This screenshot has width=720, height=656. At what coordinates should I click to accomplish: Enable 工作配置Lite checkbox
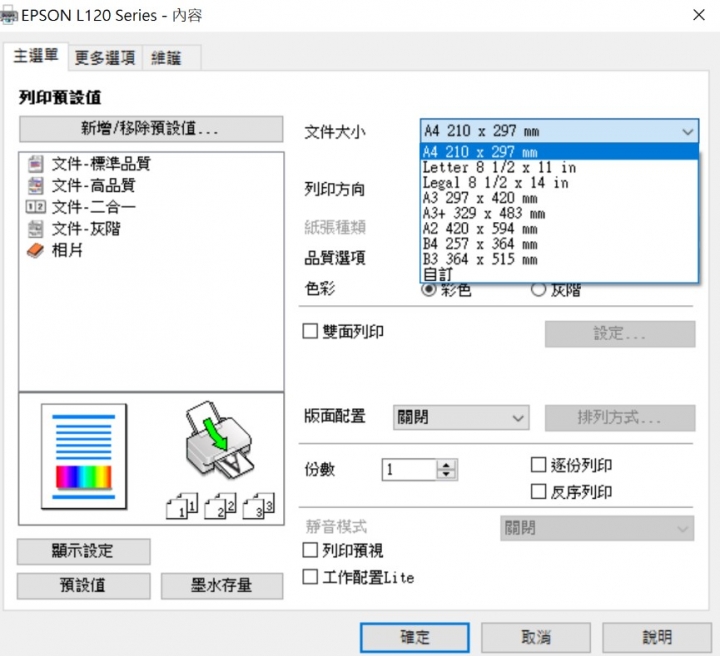click(x=310, y=577)
